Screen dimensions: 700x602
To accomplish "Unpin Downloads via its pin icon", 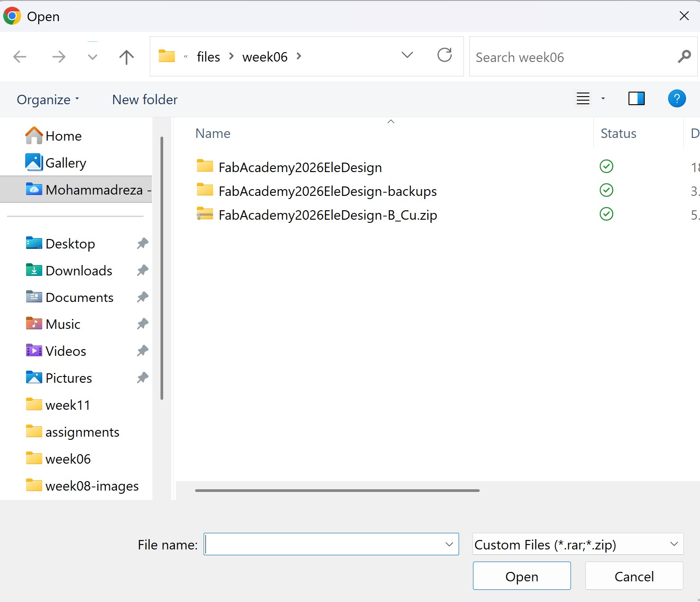I will coord(143,270).
